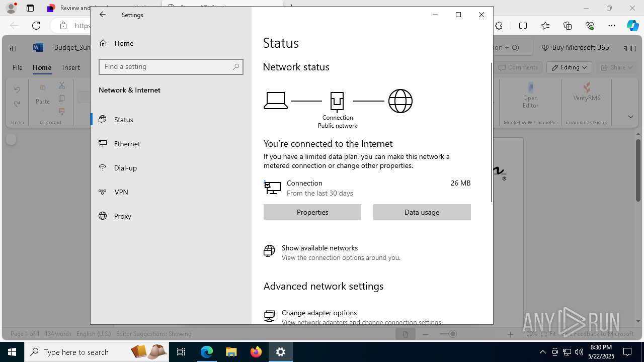Click the Undo icon in Word ribbon
644x362 pixels.
pyautogui.click(x=17, y=89)
